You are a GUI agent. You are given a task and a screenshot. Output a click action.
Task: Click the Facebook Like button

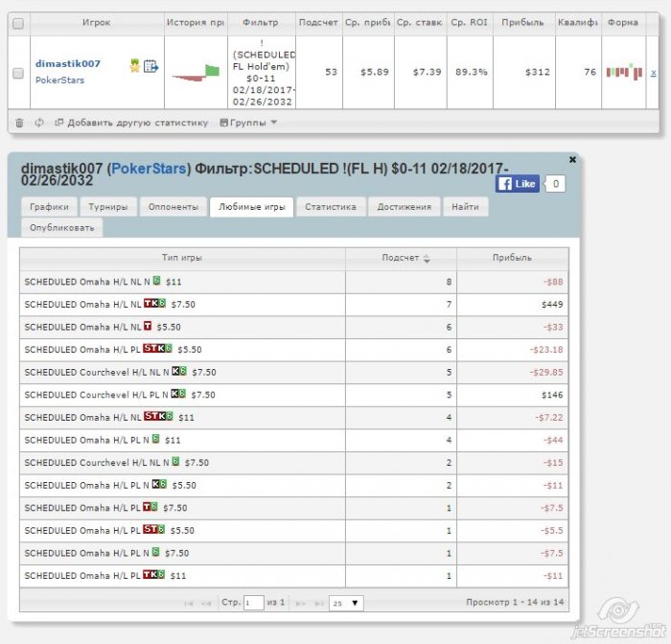tap(518, 183)
